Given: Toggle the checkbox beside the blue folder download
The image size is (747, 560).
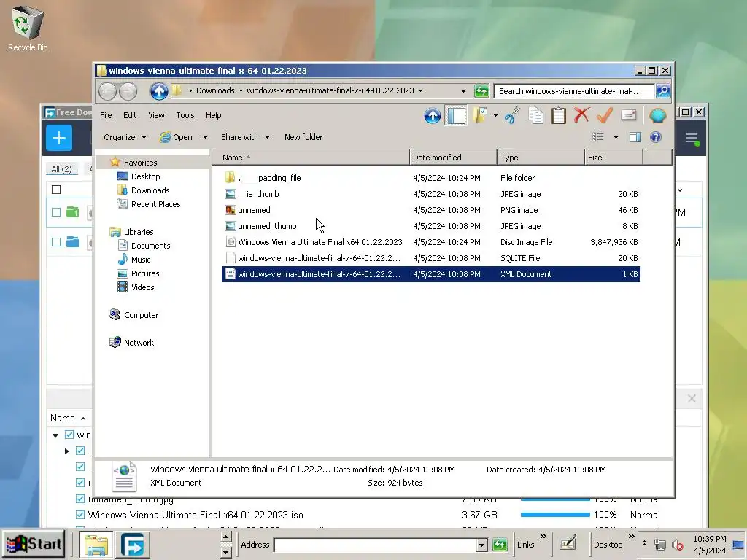Looking at the screenshot, I should (x=56, y=242).
